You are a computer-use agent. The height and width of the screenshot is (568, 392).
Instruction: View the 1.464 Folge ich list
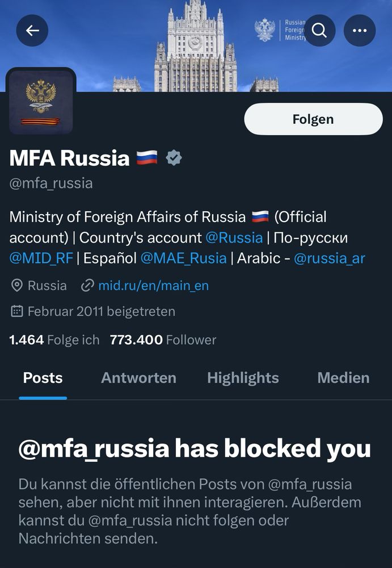coord(54,340)
